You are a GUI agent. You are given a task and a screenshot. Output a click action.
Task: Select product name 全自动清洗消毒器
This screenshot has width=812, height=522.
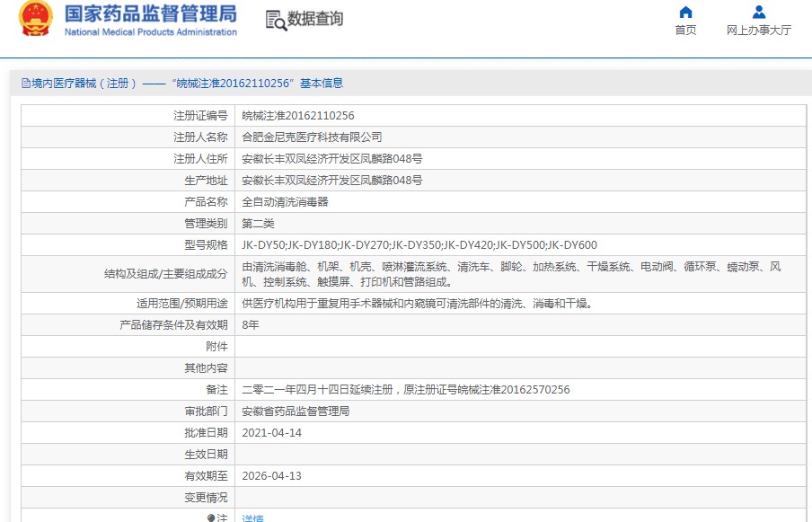tap(286, 202)
